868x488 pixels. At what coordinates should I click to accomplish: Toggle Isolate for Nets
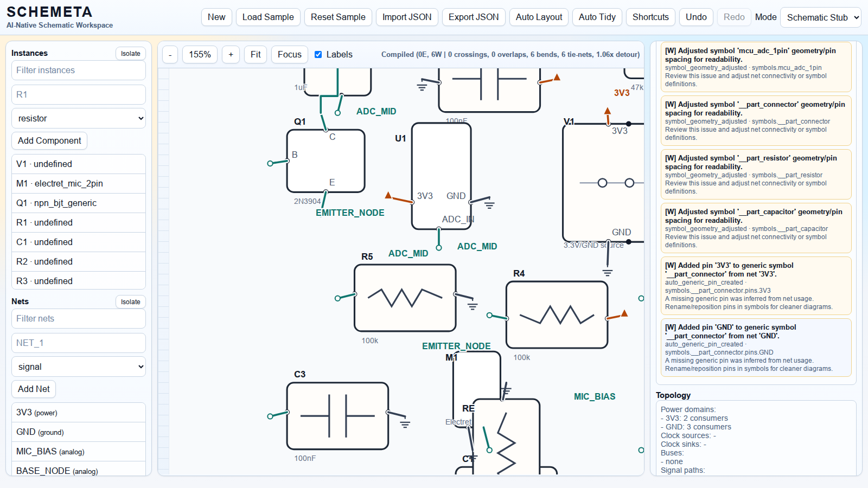click(x=130, y=302)
